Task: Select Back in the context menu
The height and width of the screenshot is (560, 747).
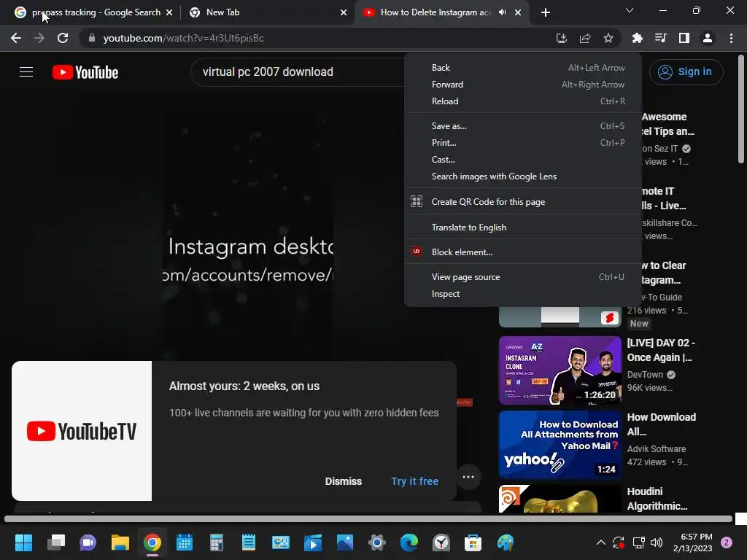Action: (523, 68)
